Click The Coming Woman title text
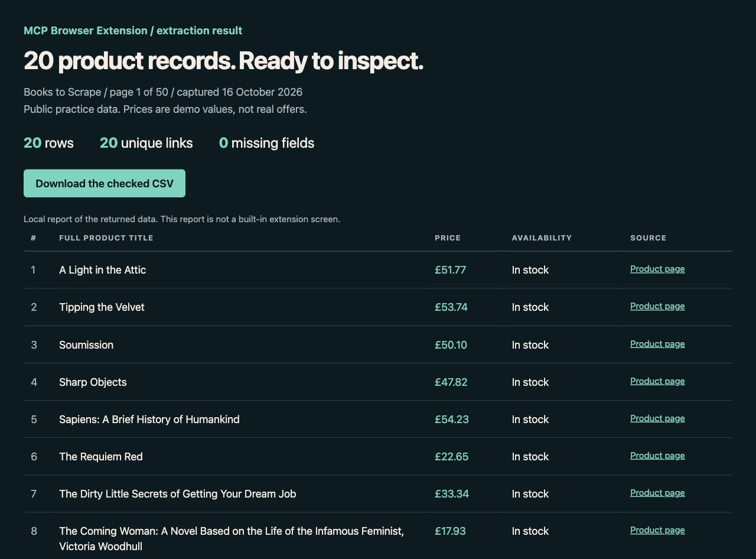 (232, 539)
